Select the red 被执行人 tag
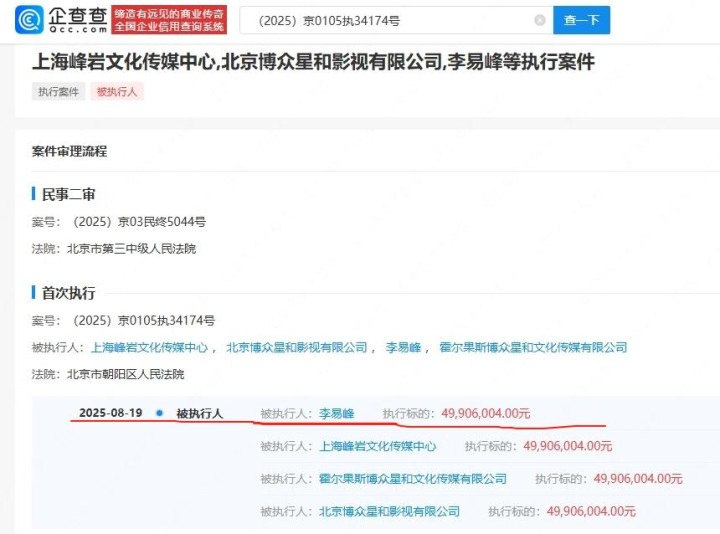Screen dimensions: 720x534 coord(117,91)
